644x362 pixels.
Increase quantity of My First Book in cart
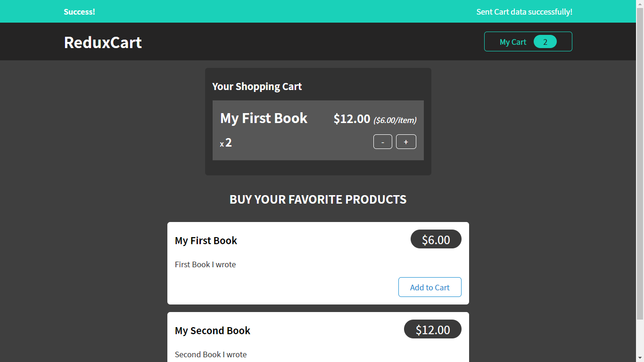[x=406, y=141]
